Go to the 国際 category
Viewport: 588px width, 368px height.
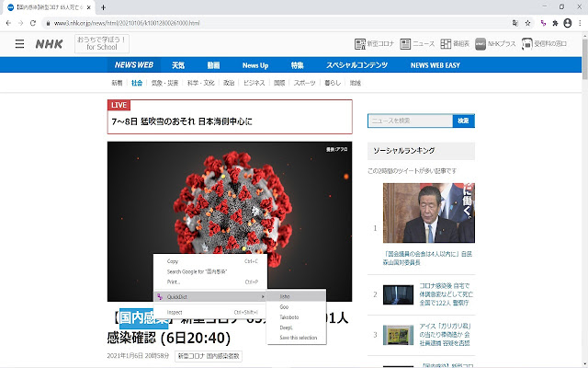point(279,83)
